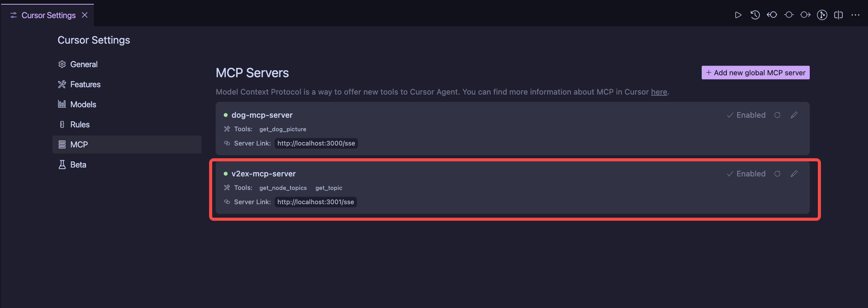
Task: Click the Run play icon in the top toolbar
Action: pos(738,15)
